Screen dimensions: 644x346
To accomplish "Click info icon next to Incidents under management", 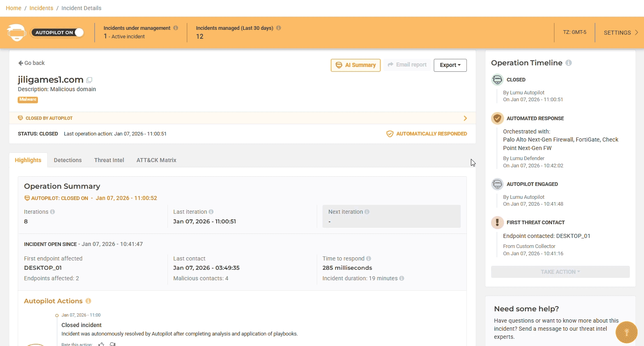I will click(176, 28).
